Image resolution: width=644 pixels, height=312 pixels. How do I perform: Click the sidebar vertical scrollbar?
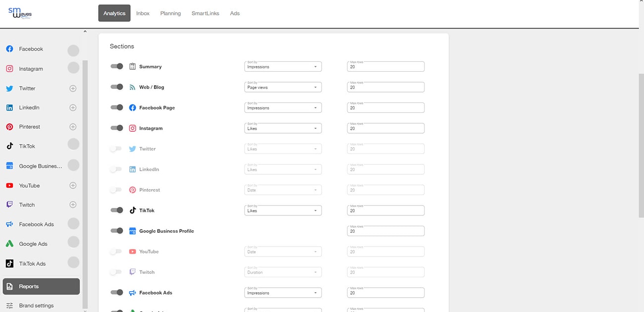[85, 183]
